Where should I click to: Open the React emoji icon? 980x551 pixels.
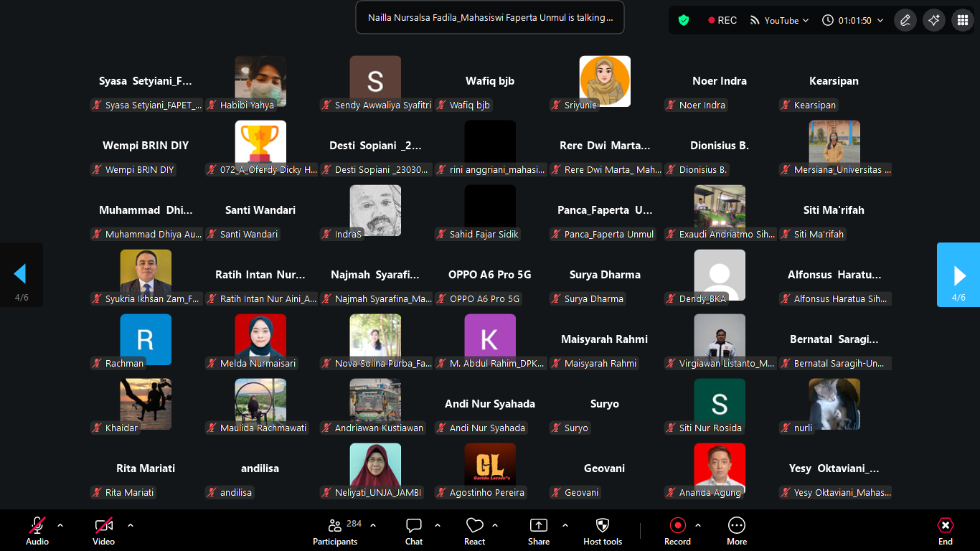click(474, 525)
